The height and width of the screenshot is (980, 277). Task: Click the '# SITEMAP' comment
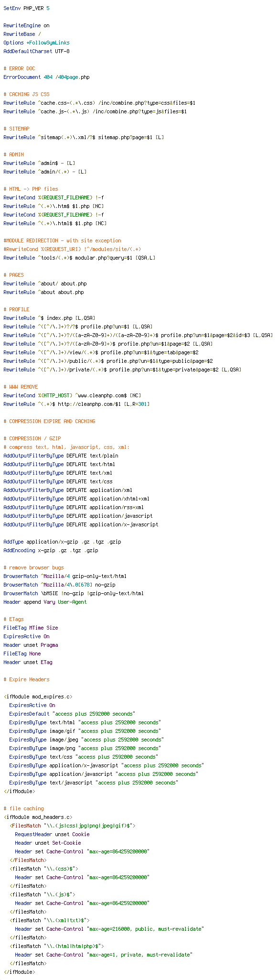(16, 129)
